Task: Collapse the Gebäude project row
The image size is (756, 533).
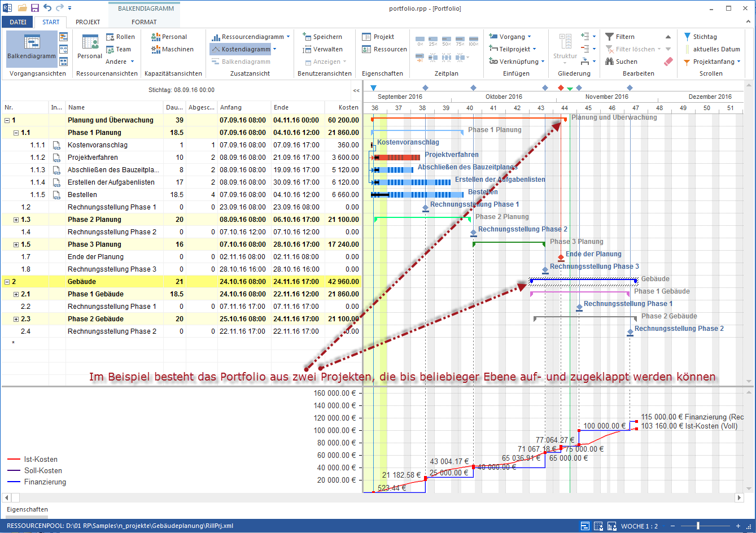Action: tap(7, 282)
